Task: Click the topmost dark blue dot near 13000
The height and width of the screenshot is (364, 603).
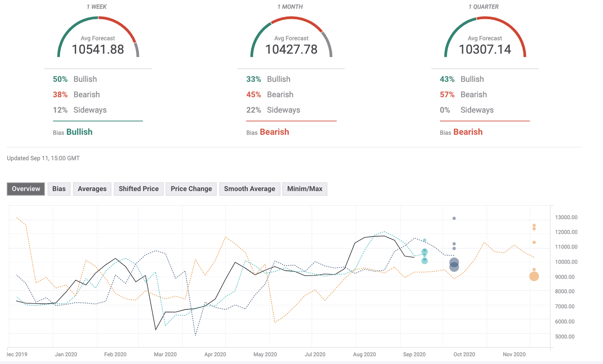Action: pyautogui.click(x=454, y=218)
